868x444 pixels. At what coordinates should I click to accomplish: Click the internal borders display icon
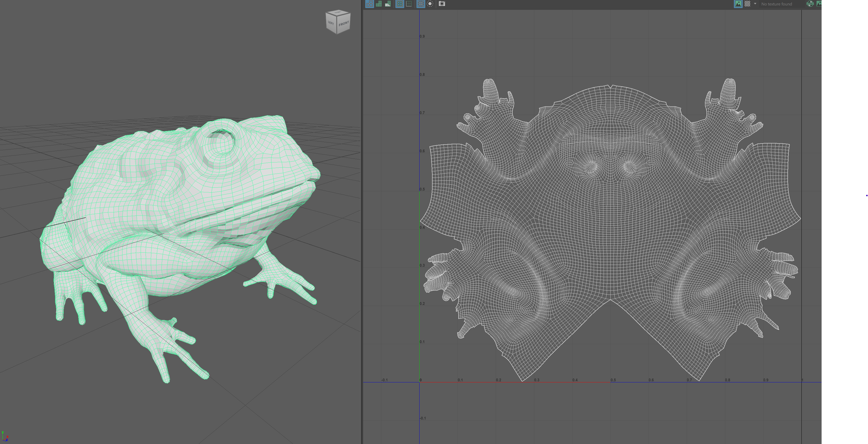(x=409, y=4)
